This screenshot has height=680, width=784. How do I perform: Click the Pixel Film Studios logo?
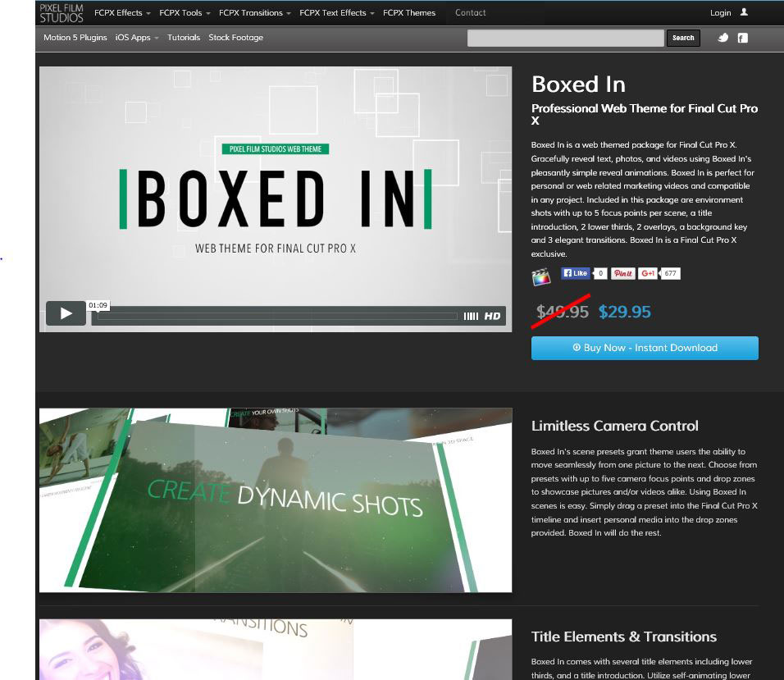[x=62, y=13]
